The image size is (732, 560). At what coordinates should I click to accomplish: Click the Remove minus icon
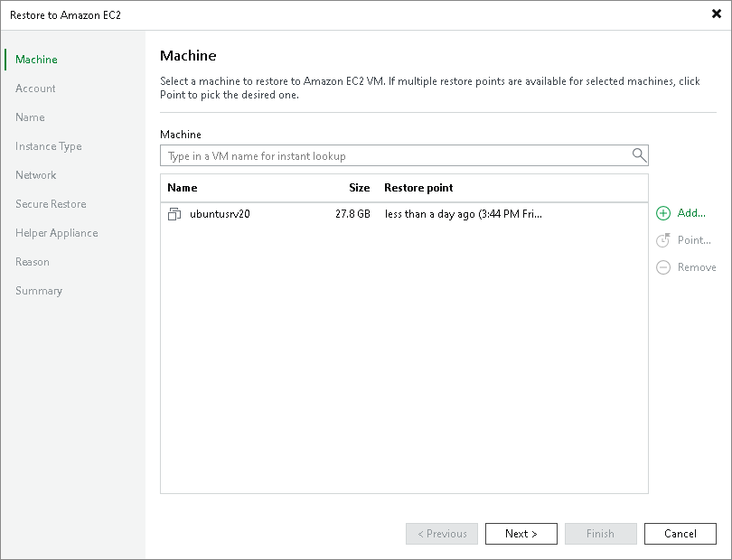663,267
